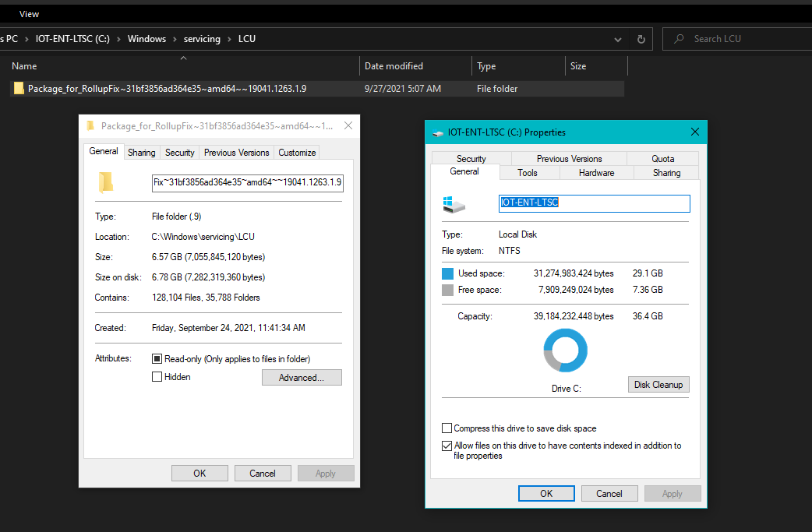The image size is (812, 532).
Task: Click the C:\Windows\servicing\LCU location text
Action: (x=203, y=237)
